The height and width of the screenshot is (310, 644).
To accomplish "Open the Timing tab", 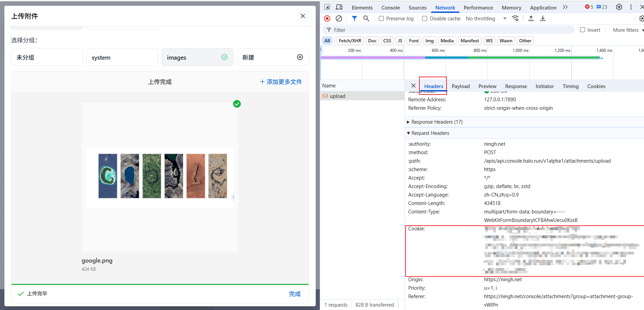I will (x=570, y=86).
